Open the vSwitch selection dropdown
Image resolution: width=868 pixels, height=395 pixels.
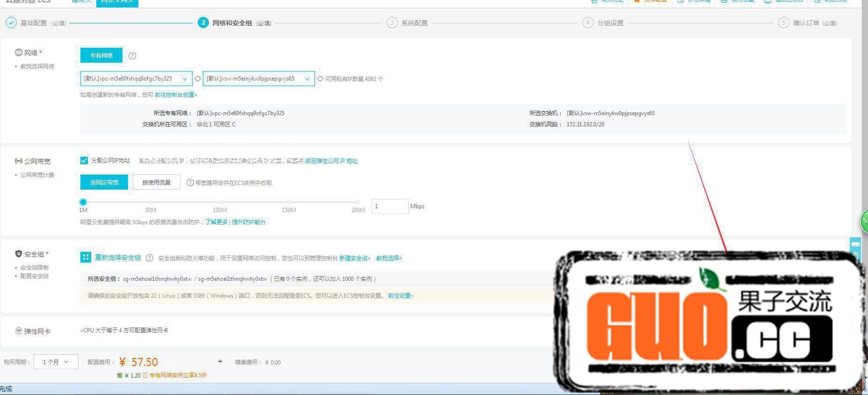tap(258, 79)
